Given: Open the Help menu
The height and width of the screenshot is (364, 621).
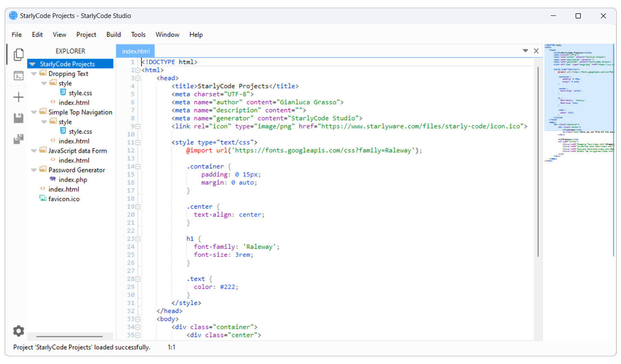Looking at the screenshot, I should [196, 35].
